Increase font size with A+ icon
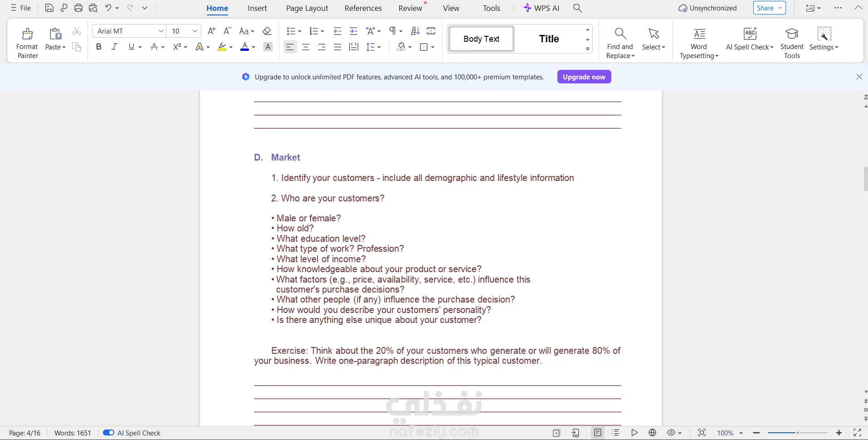This screenshot has width=868, height=440. click(x=211, y=31)
